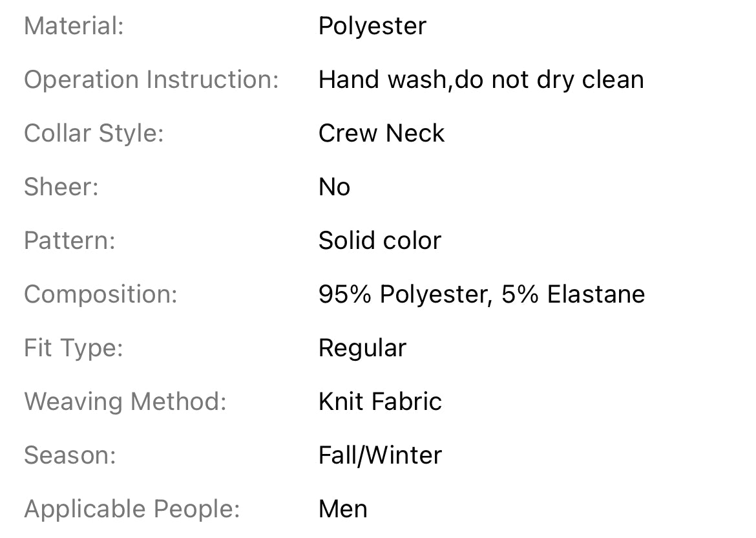Click the Weaving Method label

(x=125, y=402)
